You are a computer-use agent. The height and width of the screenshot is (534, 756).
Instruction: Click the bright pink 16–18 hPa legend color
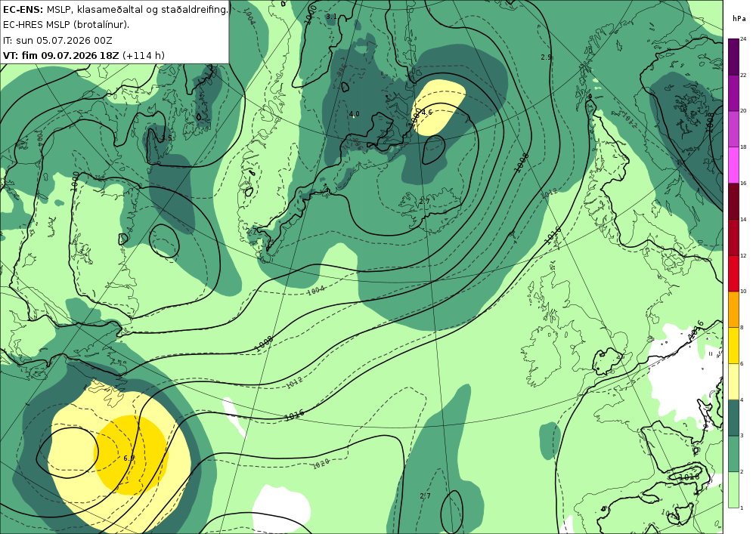click(x=733, y=165)
